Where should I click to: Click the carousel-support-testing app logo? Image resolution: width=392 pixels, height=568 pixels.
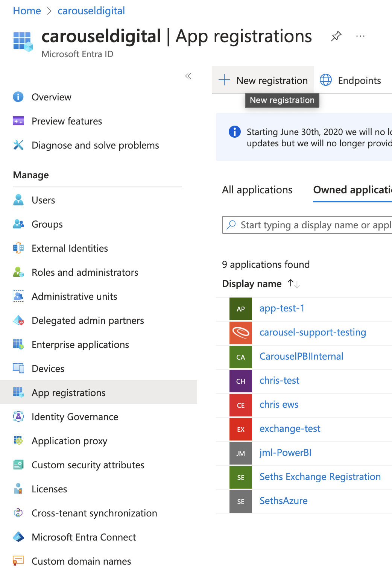click(241, 333)
